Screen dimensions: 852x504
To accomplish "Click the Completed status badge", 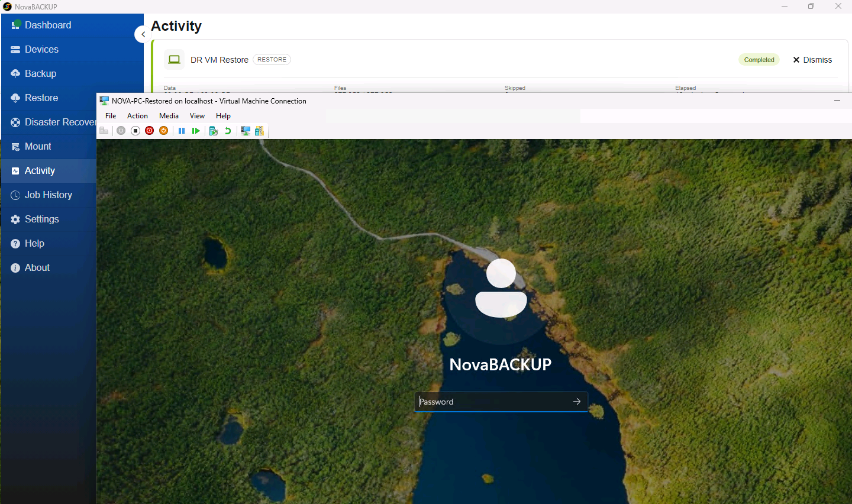I will pos(759,60).
